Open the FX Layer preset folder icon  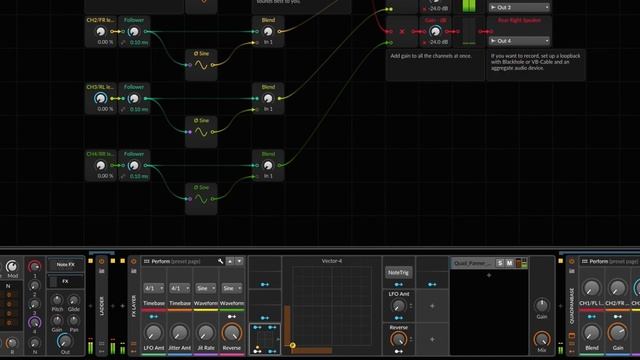[x=133, y=271]
